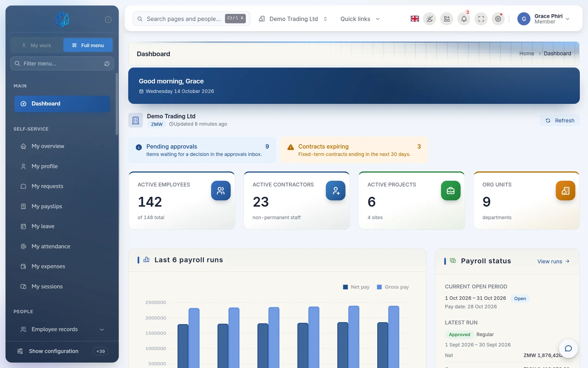Screen dimensions: 588x368
Task: Open My payslips page
Action: pos(62,206)
